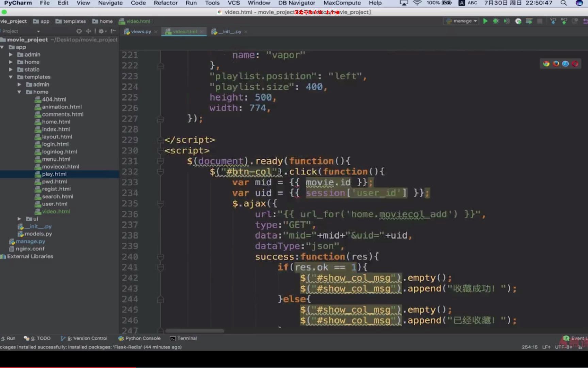Open the DB Navigator menu
This screenshot has height=368, width=588.
point(297,3)
